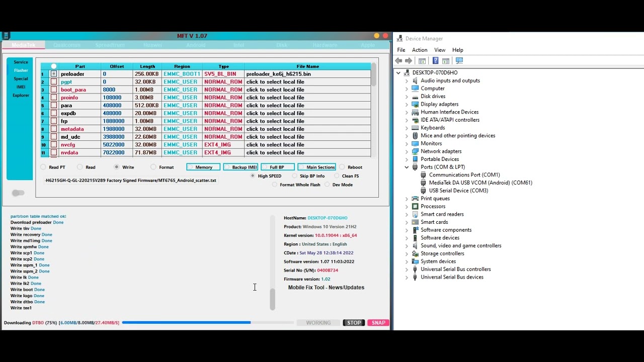Click the scan for hardware changes monitor icon
644x362 pixels.
pos(459,61)
